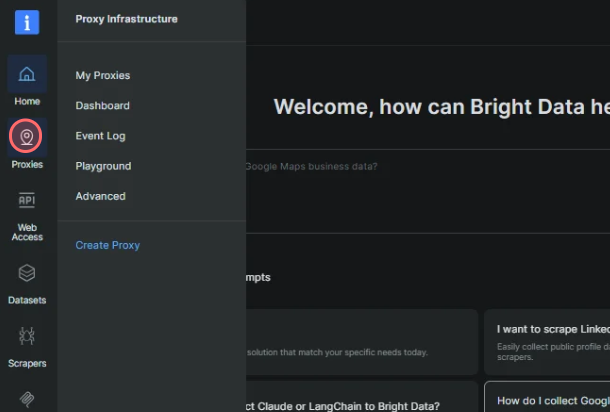The width and height of the screenshot is (610, 412).
Task: Choose the 'I want to scrape LinkedIn' card
Action: pos(547,342)
